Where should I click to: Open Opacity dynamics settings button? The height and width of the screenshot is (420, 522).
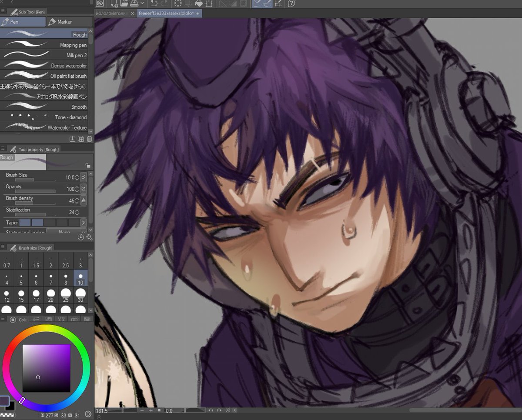(x=84, y=189)
